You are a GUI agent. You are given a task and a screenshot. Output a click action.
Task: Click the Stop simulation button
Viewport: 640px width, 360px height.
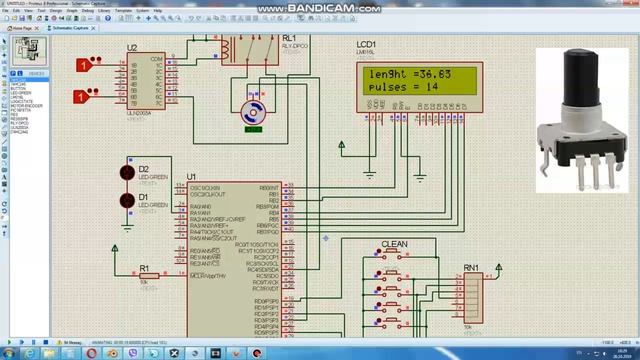pyautogui.click(x=46, y=342)
